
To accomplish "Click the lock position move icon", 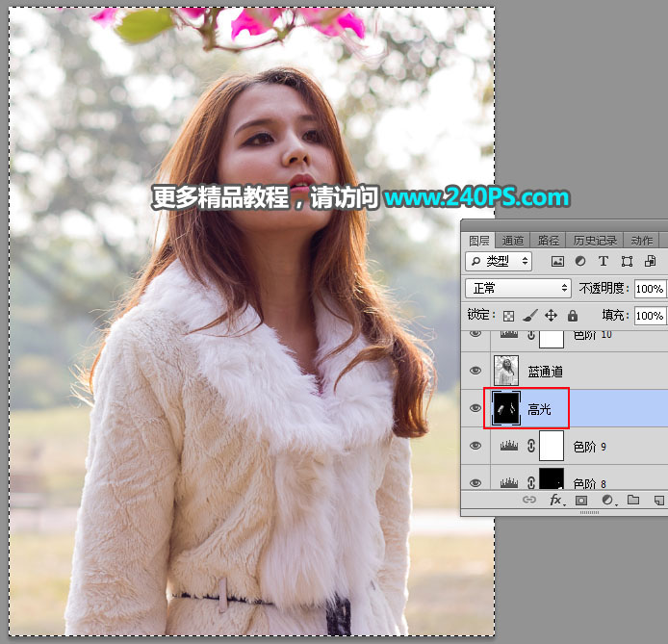I will tap(551, 316).
